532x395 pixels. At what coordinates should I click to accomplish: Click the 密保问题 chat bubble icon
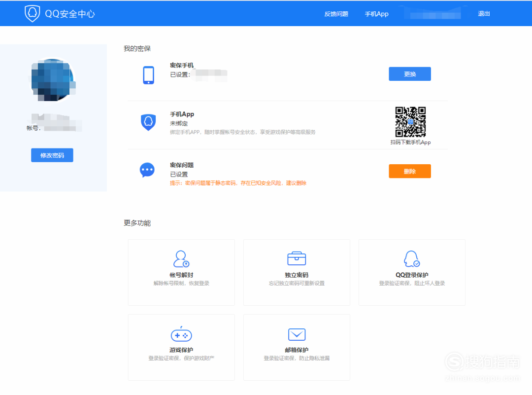(x=147, y=170)
